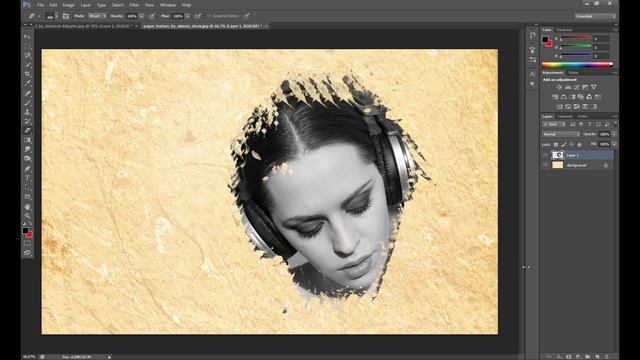Add a Brightness/Contrast adjustment

(x=559, y=87)
